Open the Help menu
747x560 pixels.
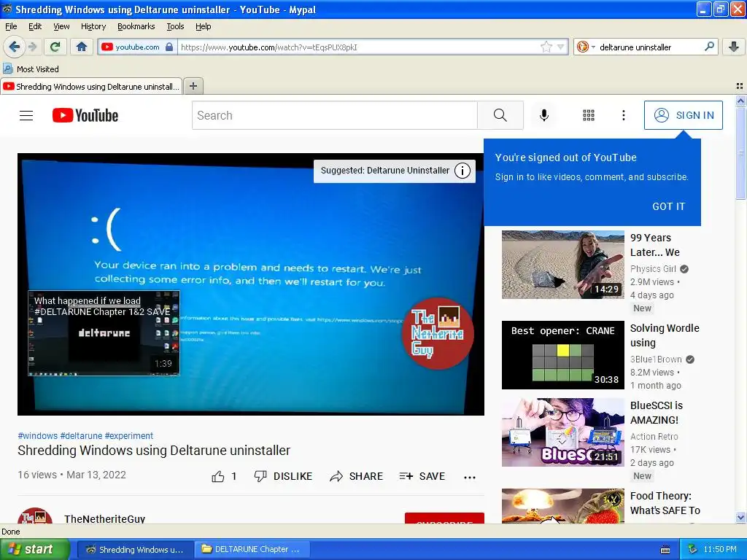203,26
